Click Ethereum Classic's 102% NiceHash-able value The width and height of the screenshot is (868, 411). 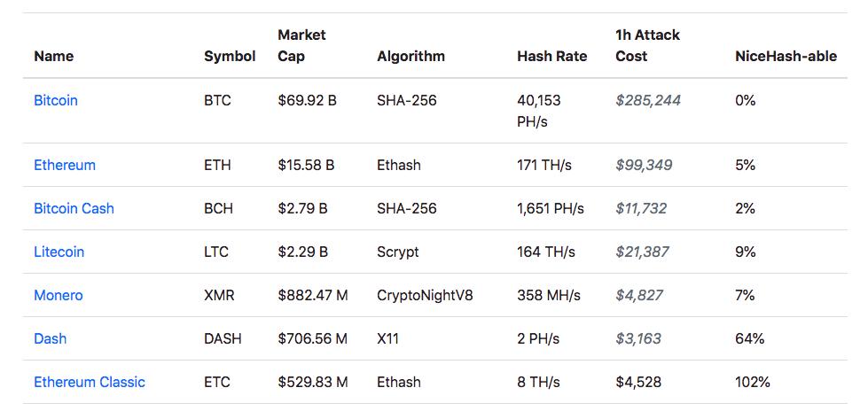point(753,382)
